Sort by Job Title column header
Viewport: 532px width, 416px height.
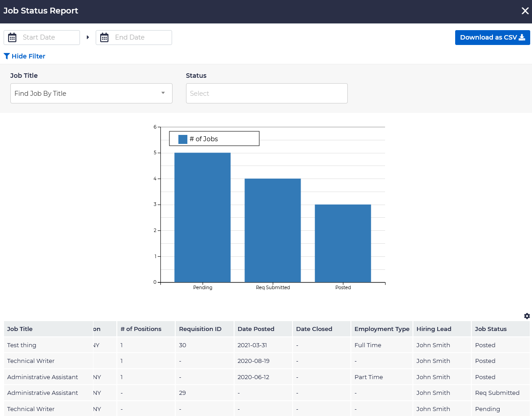click(20, 329)
